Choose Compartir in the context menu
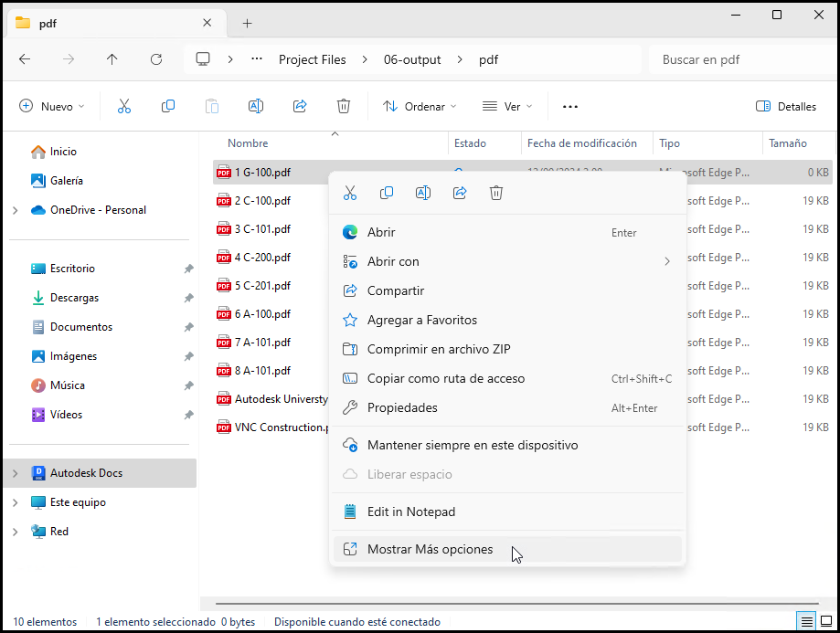Image resolution: width=840 pixels, height=633 pixels. pos(507,290)
